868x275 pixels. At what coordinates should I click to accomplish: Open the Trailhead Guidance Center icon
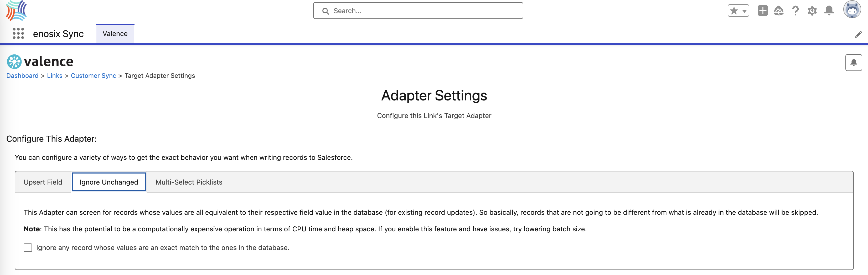coord(778,11)
